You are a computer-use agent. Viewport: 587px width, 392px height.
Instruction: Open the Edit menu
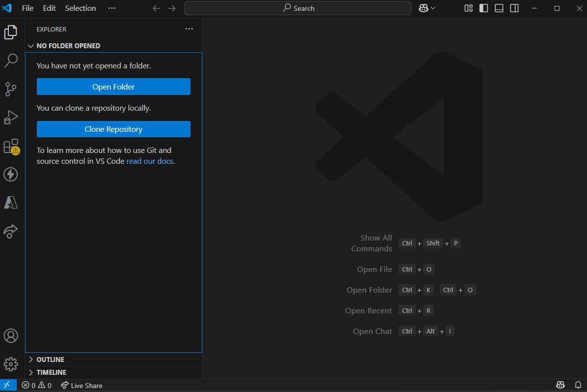pos(49,8)
